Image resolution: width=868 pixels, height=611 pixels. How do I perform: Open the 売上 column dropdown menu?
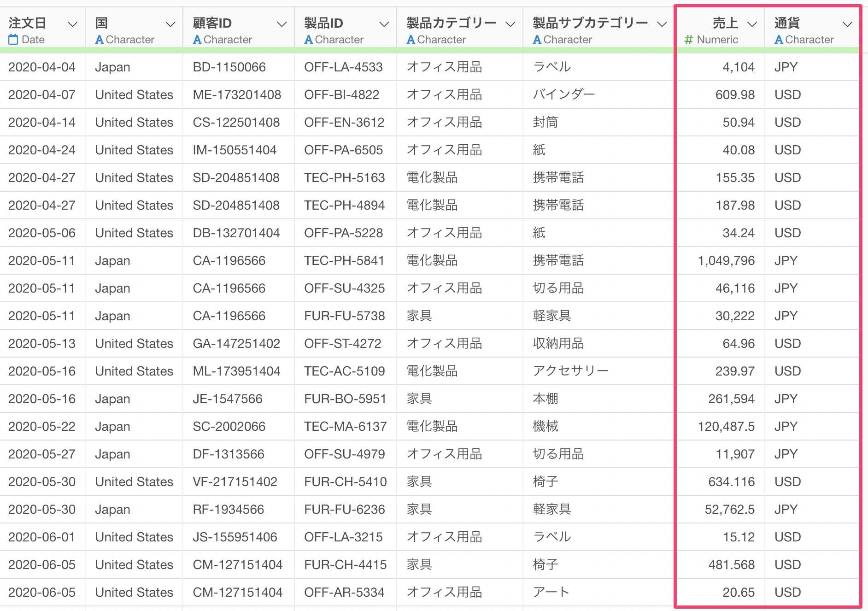tap(753, 23)
